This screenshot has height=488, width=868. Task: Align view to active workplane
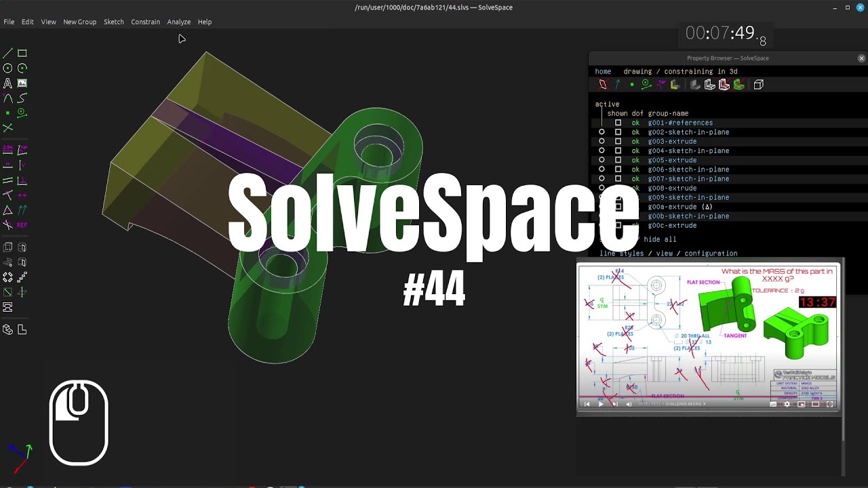tap(22, 329)
